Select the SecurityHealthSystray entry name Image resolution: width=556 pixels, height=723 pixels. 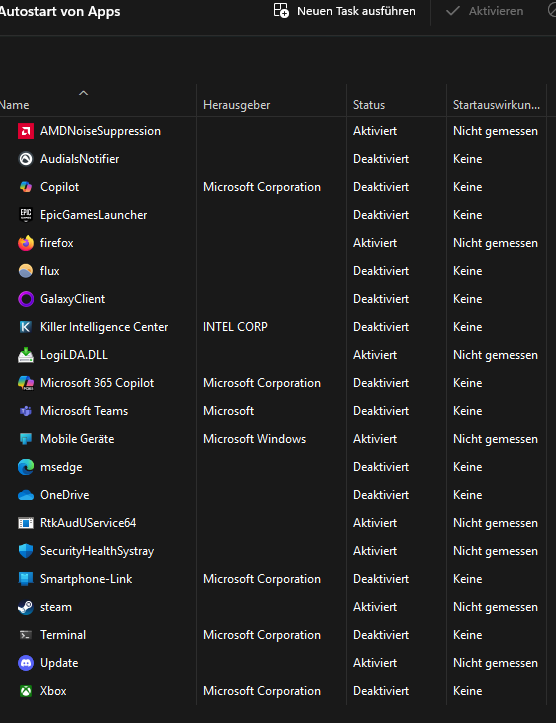click(x=97, y=551)
